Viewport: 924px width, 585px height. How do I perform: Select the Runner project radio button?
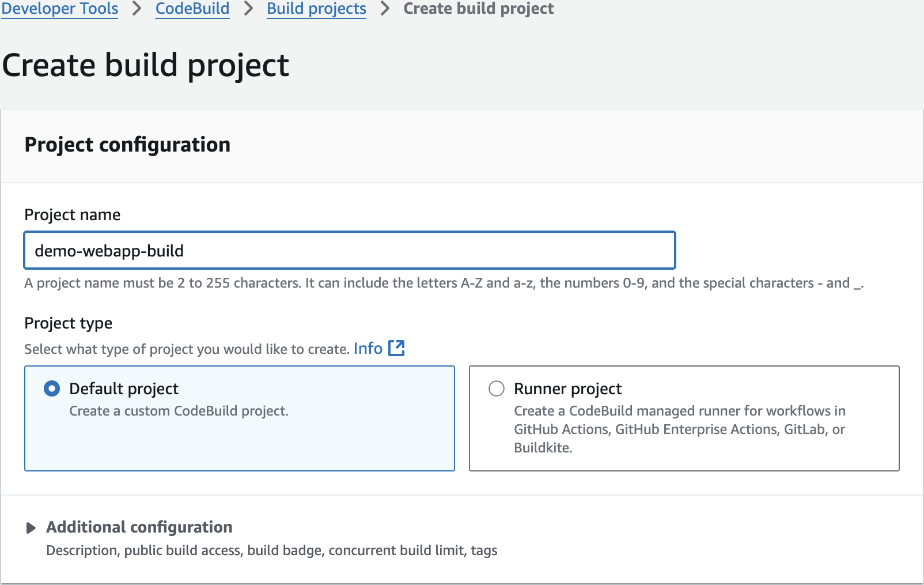coord(497,388)
